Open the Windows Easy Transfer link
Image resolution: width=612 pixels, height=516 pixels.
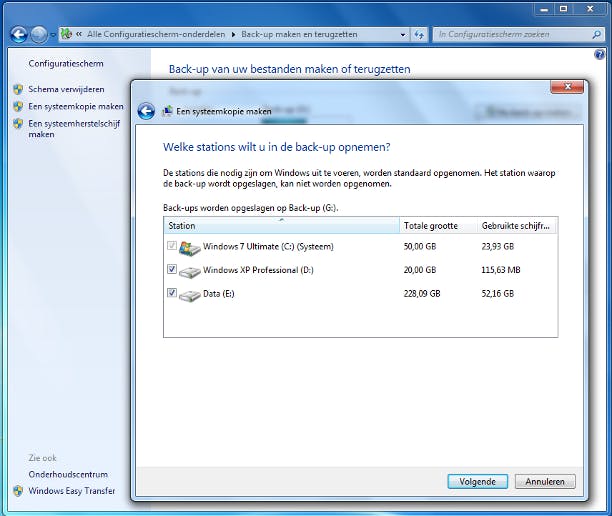point(72,491)
